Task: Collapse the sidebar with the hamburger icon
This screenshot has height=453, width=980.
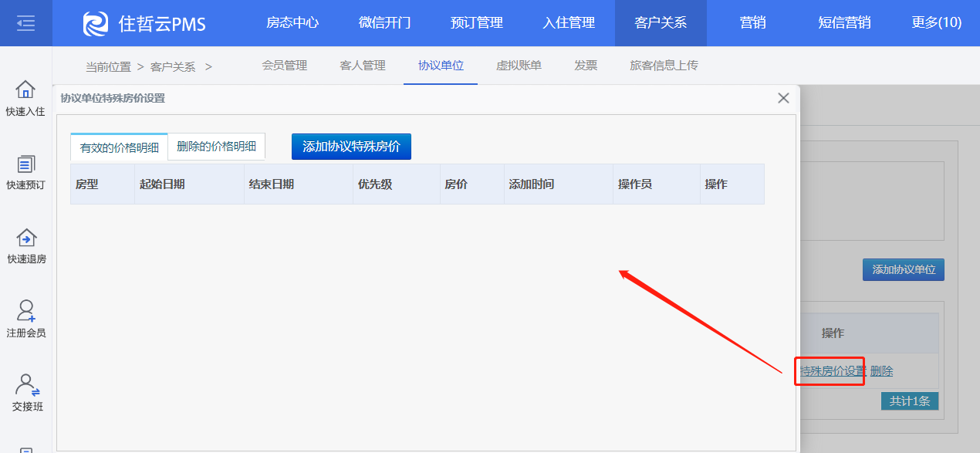Action: [x=25, y=23]
